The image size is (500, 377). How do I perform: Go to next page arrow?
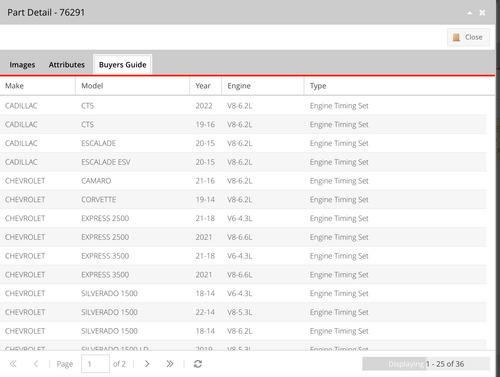147,364
